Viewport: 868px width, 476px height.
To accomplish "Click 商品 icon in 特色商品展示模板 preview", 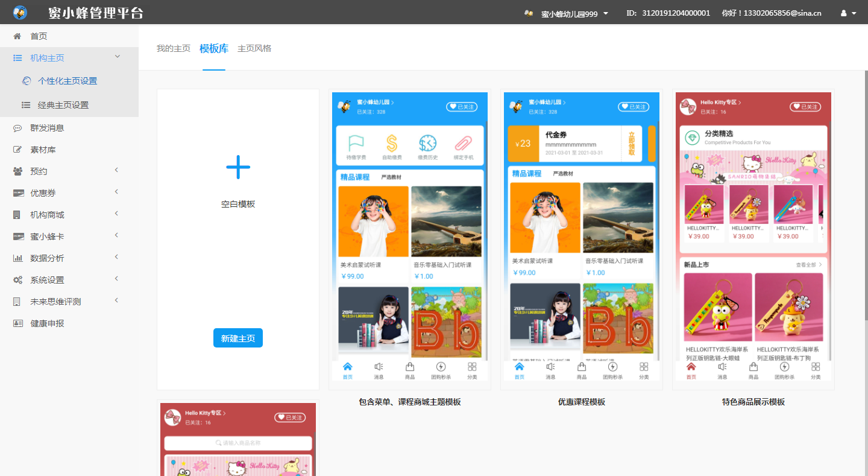I will tap(753, 367).
